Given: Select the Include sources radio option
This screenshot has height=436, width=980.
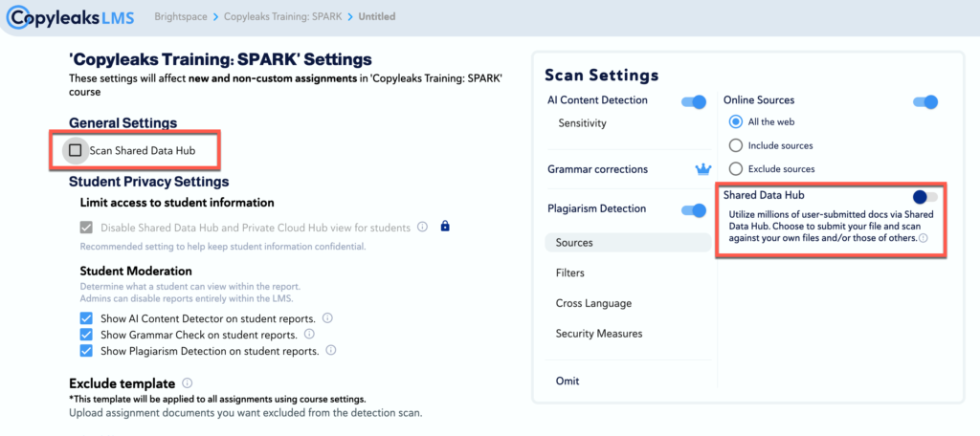Looking at the screenshot, I should (735, 145).
